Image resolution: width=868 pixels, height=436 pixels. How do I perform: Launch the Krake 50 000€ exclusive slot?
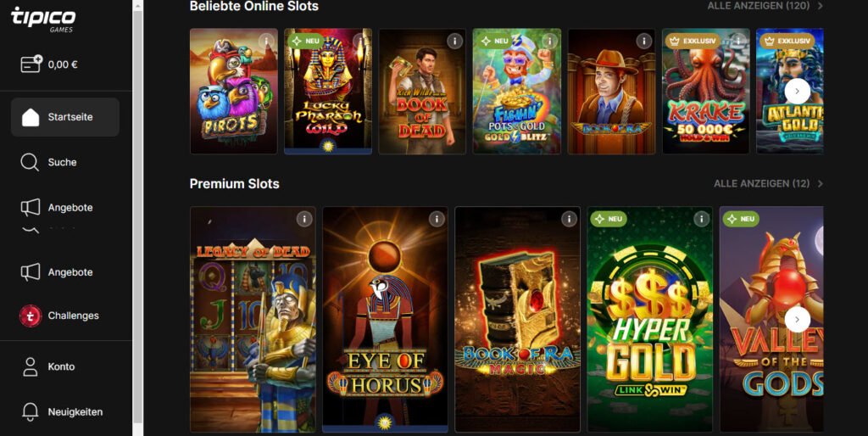pyautogui.click(x=706, y=92)
